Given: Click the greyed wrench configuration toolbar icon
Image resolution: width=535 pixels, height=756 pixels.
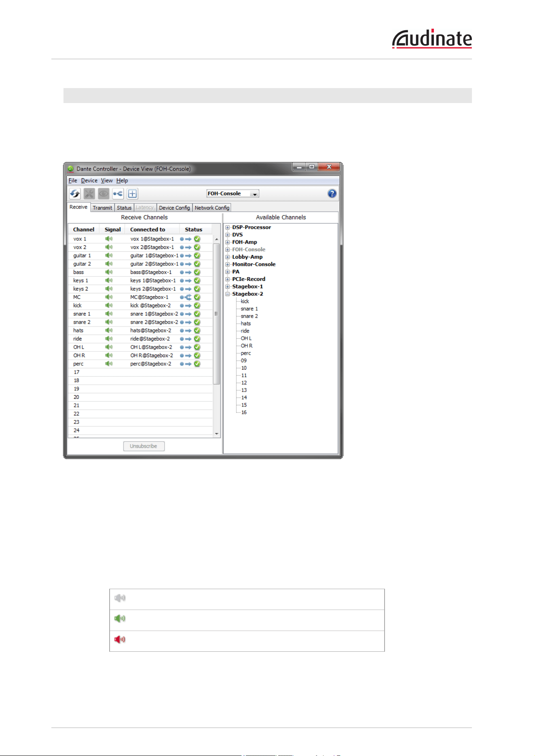Looking at the screenshot, I should 89,194.
